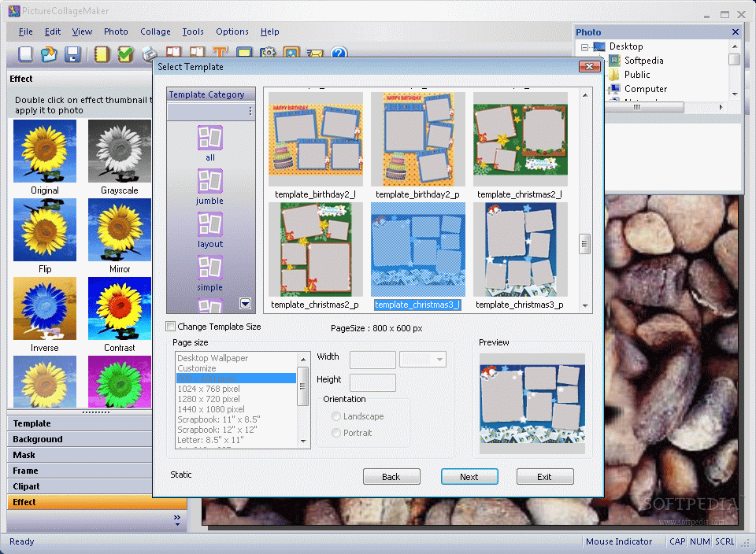Click the picture frame photo icon

[x=291, y=52]
